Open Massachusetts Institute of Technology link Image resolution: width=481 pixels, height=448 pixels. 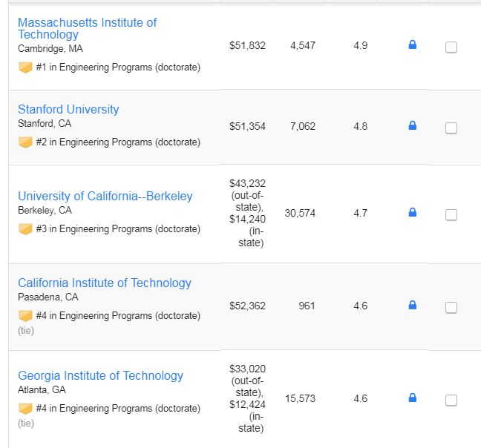[87, 28]
